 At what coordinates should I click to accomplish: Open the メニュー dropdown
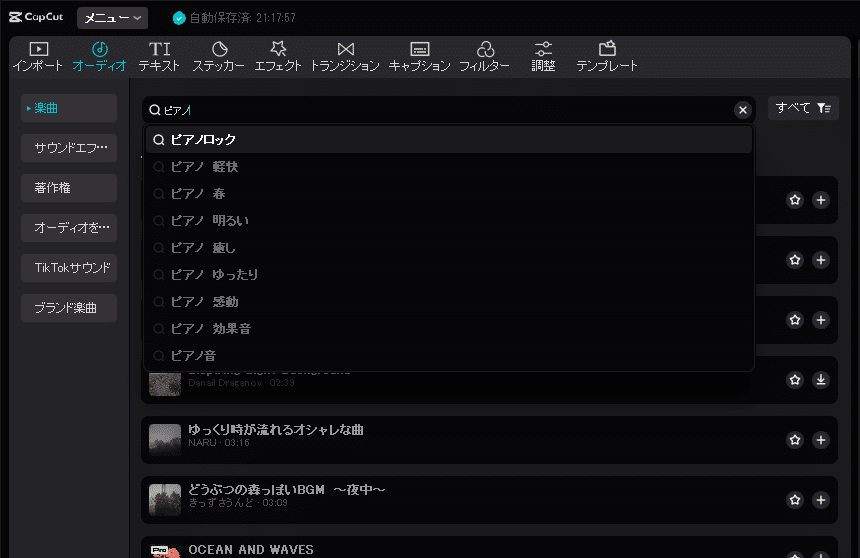pyautogui.click(x=112, y=18)
